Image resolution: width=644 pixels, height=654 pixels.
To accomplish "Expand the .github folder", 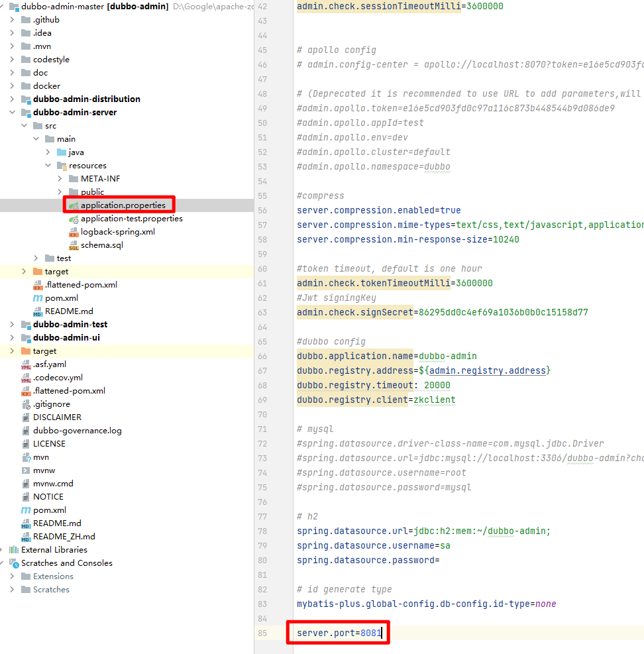I will point(12,20).
